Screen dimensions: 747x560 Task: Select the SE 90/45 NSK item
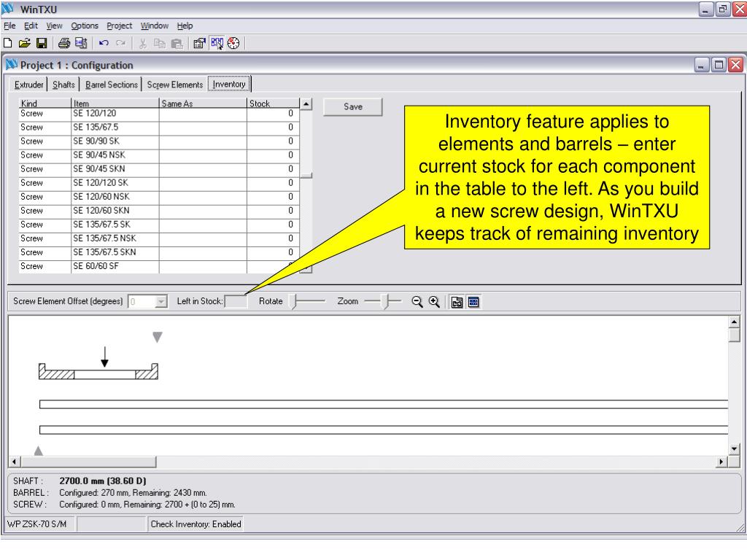(x=115, y=155)
